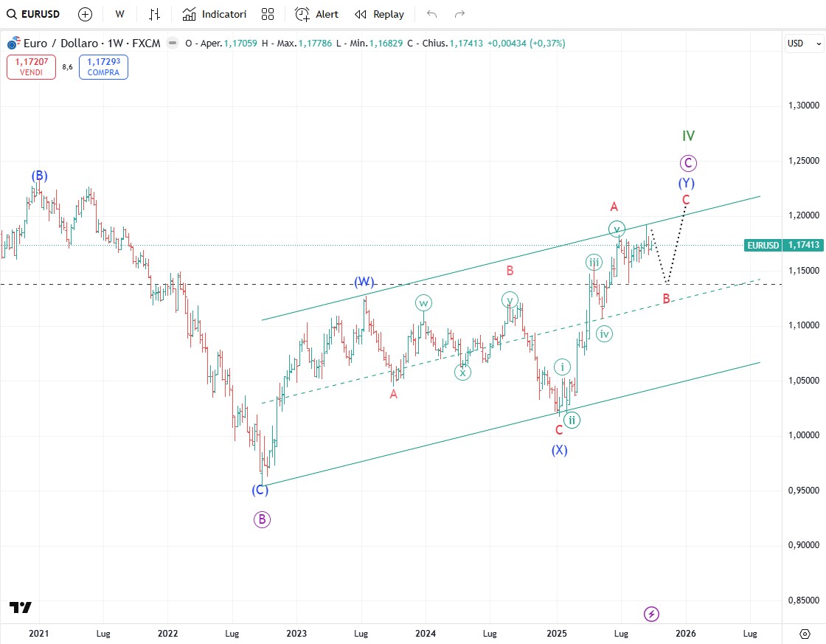This screenshot has width=826, height=644.
Task: Select the blue (C) label at the low
Action: pyautogui.click(x=260, y=490)
